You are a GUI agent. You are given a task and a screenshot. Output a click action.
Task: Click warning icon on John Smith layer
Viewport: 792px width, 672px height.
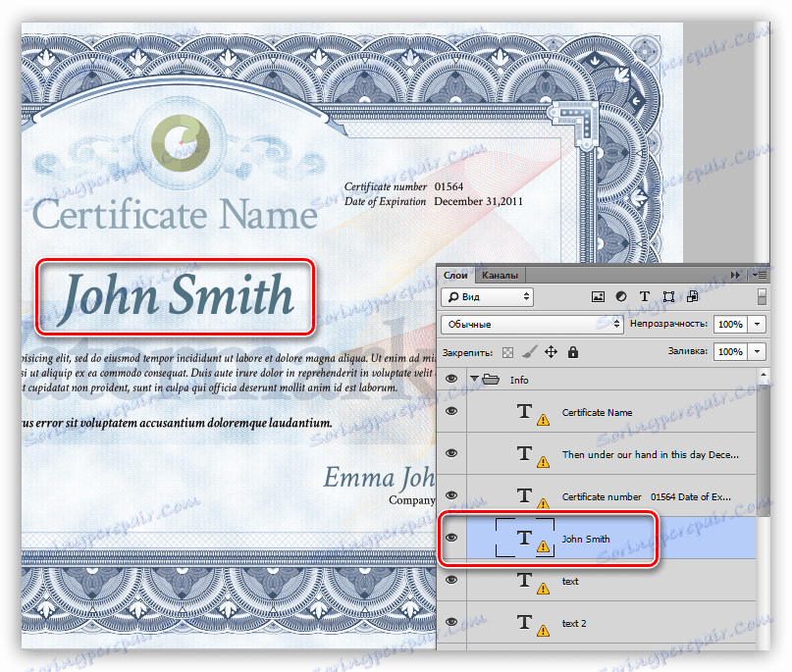pos(543,546)
